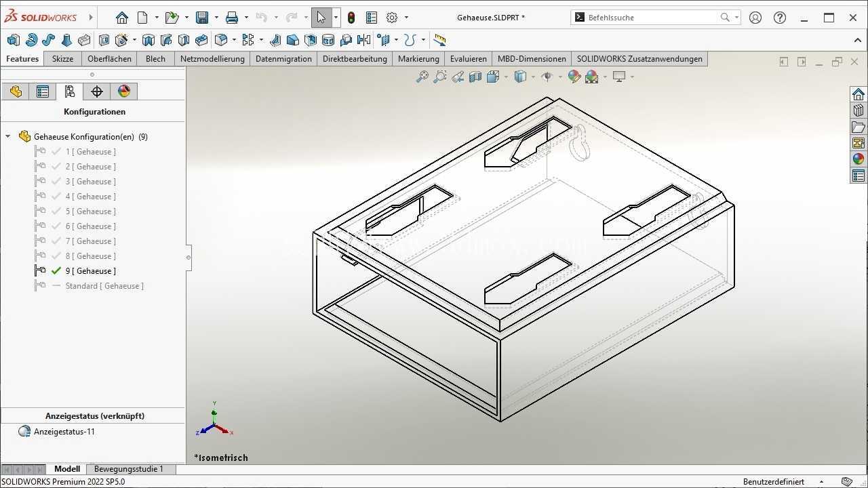Screen dimensions: 868x488
Task: Expand the SOLIDWORKS menu flyout arrow
Action: pyautogui.click(x=91, y=18)
